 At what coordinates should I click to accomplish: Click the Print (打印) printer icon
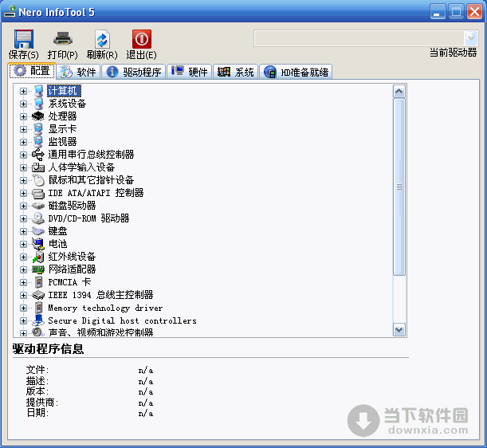[63, 39]
